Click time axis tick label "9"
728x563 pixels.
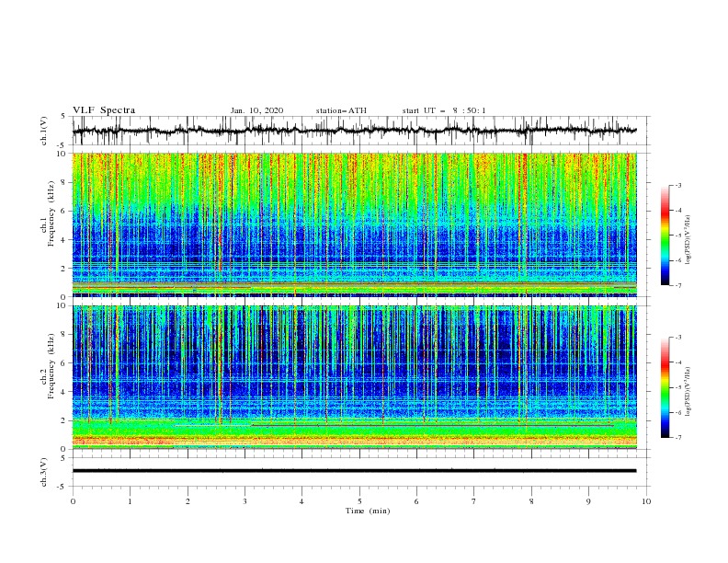[x=588, y=501]
